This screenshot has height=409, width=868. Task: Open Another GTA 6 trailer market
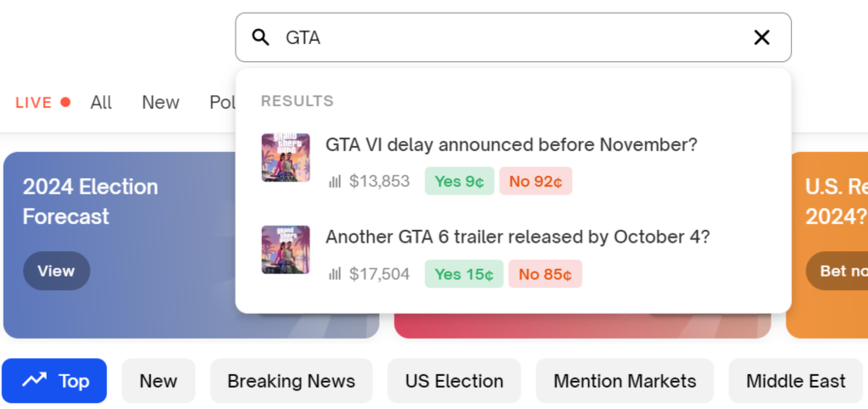(517, 237)
